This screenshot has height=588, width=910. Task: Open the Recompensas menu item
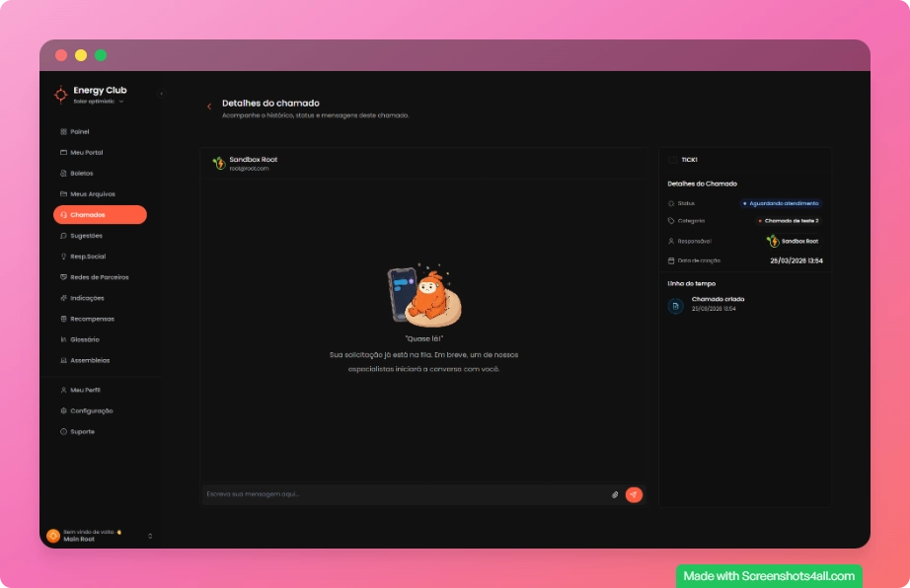pyautogui.click(x=92, y=319)
